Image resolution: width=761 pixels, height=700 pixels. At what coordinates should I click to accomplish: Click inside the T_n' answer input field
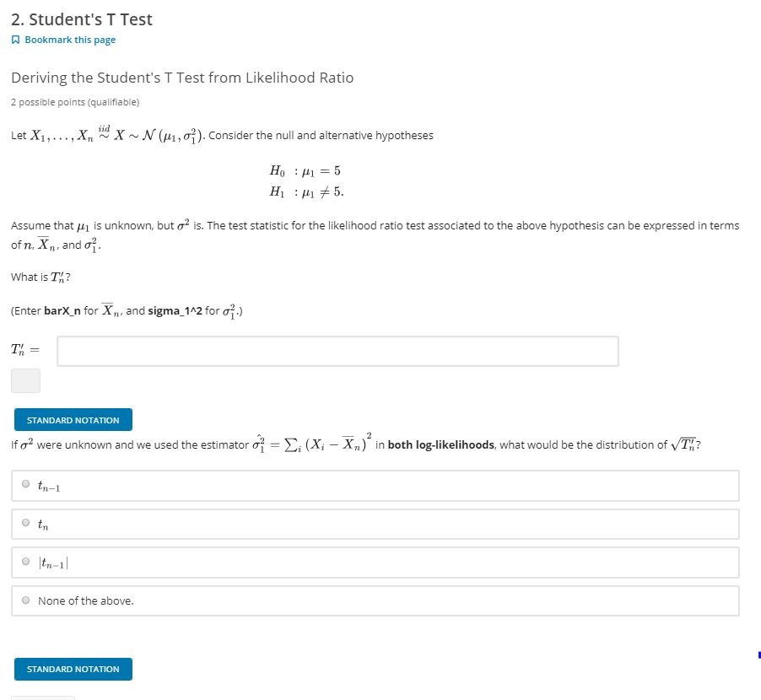[337, 350]
